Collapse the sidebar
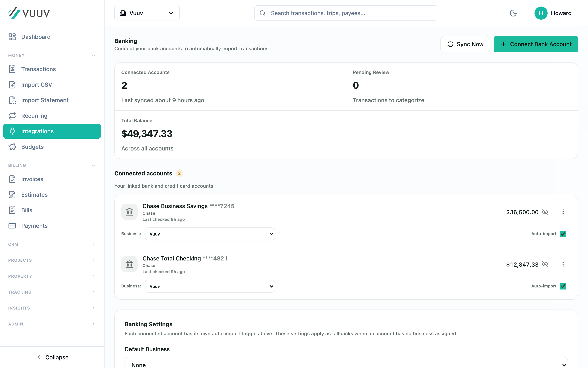 [52, 357]
